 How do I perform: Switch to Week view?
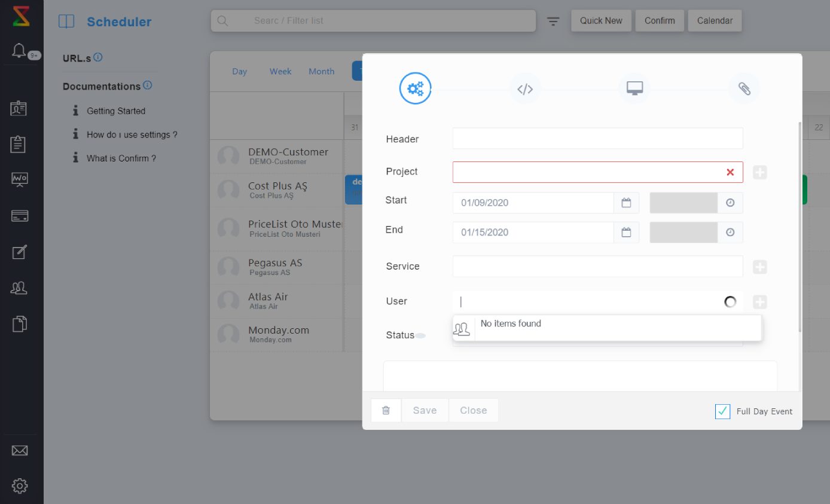280,71
